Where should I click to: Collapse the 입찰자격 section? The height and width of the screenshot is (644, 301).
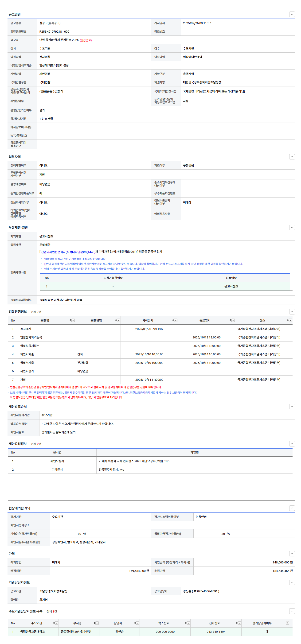(x=292, y=157)
